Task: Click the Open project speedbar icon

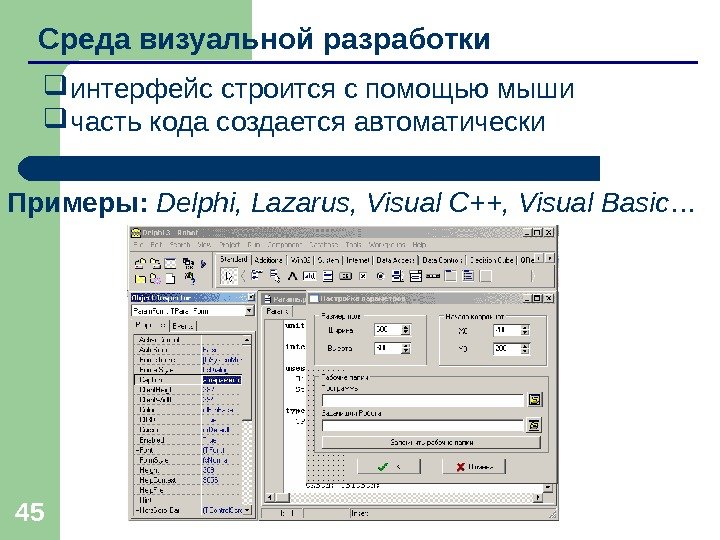Action: (x=140, y=264)
